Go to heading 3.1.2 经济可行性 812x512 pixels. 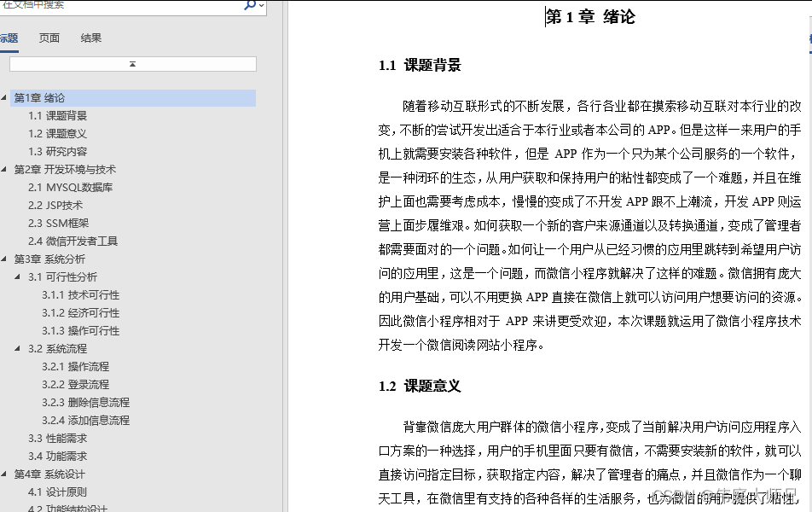click(x=81, y=312)
